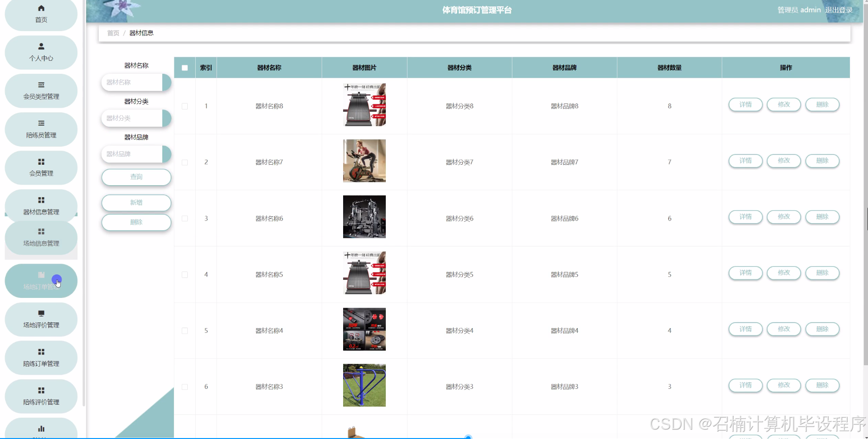Open 会员类型管理 menu
Image resolution: width=868 pixels, height=439 pixels.
[x=41, y=91]
